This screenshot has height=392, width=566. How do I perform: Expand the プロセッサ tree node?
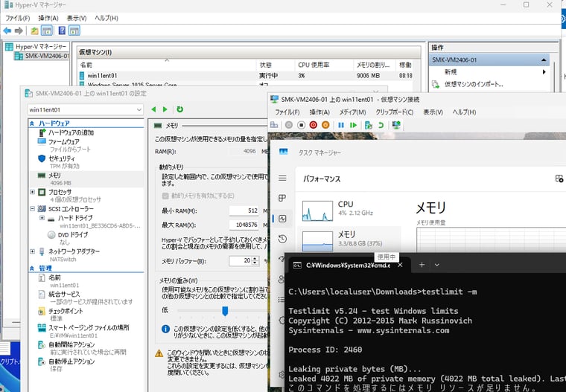pyautogui.click(x=33, y=192)
